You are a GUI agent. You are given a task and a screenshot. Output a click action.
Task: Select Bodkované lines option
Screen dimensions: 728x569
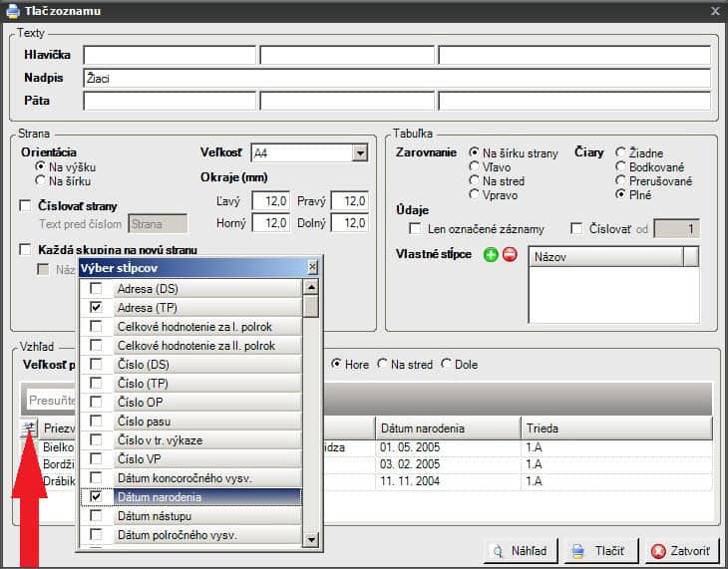point(620,166)
